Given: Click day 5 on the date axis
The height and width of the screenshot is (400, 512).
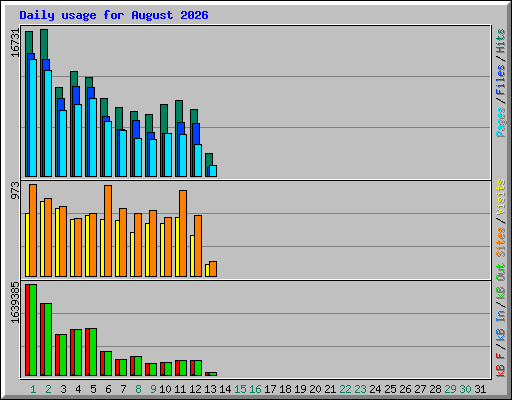Looking at the screenshot, I should [x=93, y=389].
